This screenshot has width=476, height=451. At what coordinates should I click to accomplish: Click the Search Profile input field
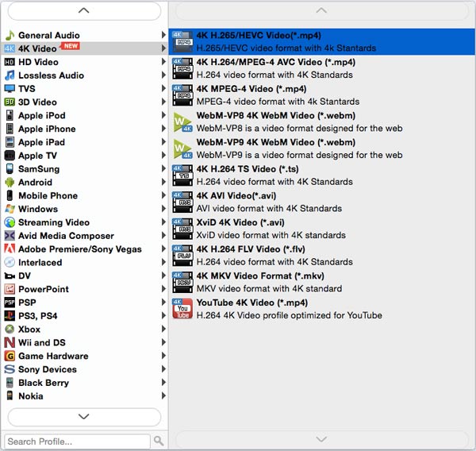[78, 441]
